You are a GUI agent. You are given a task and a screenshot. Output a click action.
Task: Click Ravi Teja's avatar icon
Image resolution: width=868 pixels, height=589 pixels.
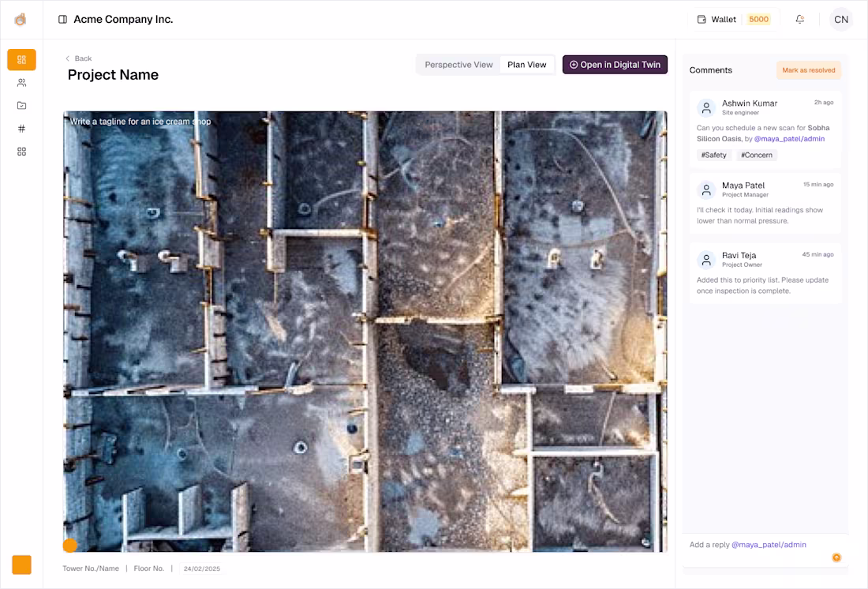coord(706,260)
